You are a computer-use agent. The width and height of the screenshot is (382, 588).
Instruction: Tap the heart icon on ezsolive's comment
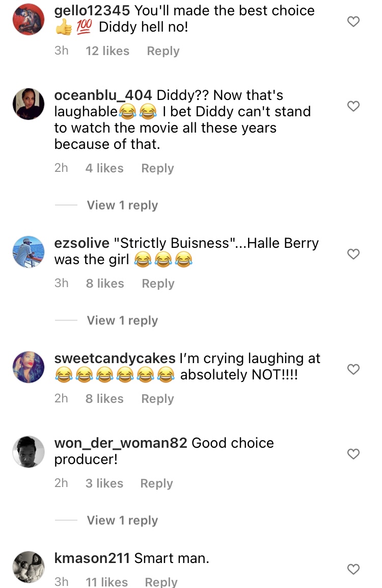[x=353, y=253]
